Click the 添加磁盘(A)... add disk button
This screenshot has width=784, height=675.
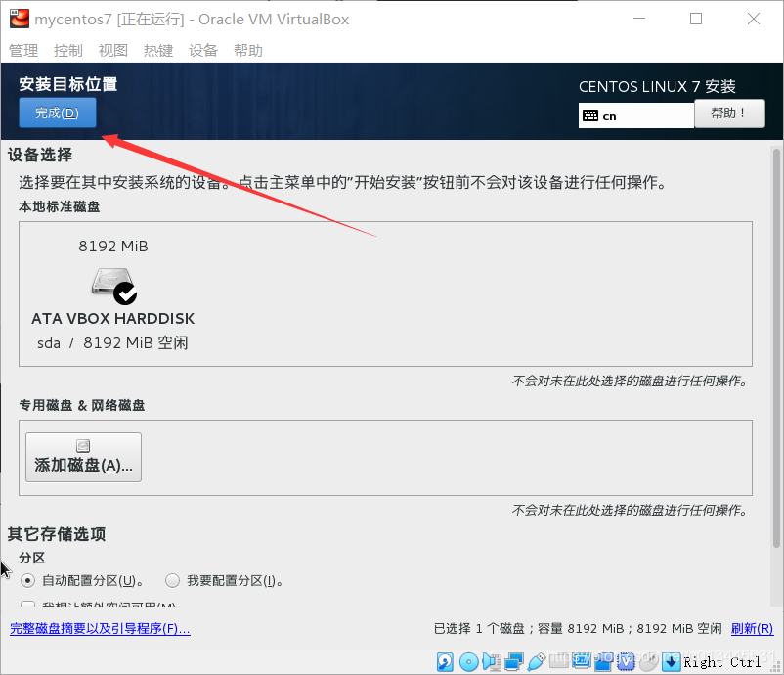(83, 458)
